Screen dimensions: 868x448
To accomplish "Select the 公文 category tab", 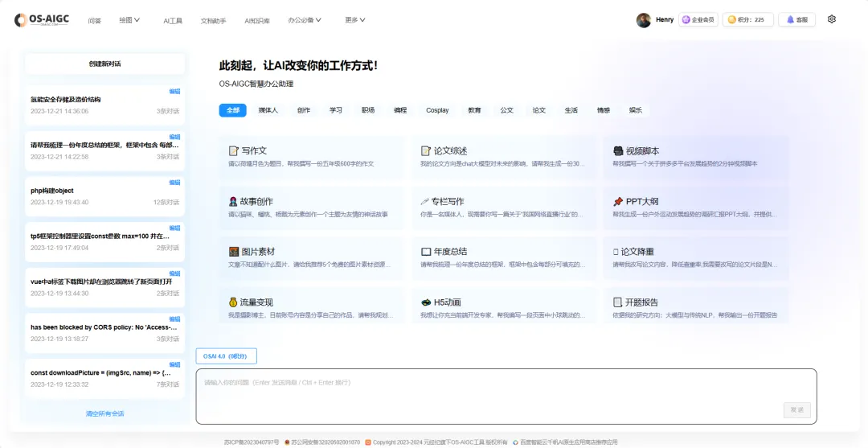I will pyautogui.click(x=506, y=110).
